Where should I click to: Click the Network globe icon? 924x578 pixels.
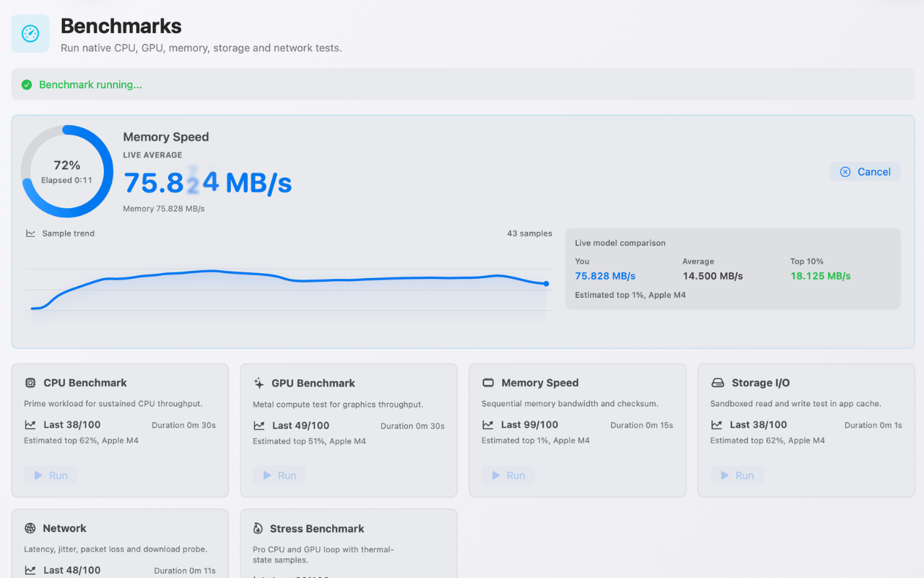pyautogui.click(x=30, y=528)
